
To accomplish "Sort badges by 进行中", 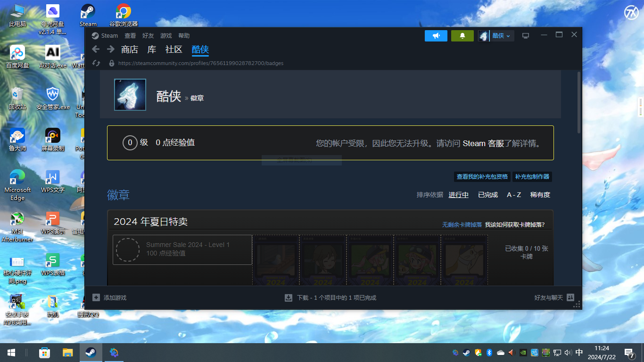I will coord(458,195).
